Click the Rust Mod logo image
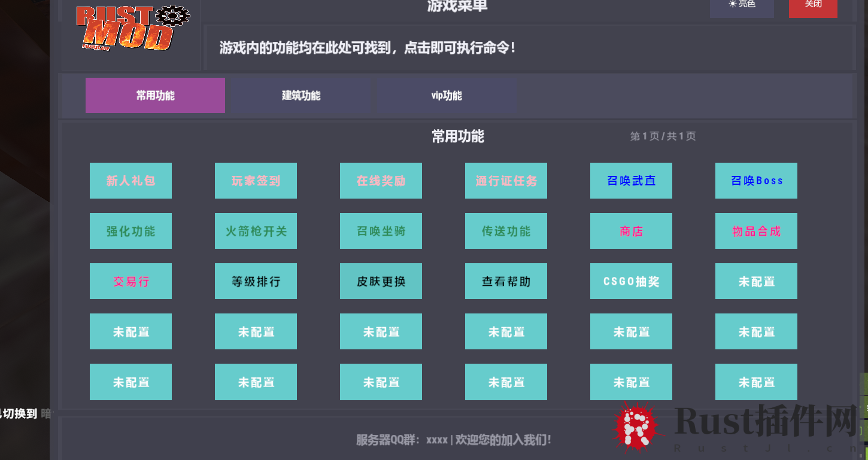This screenshot has height=460, width=868. (133, 28)
